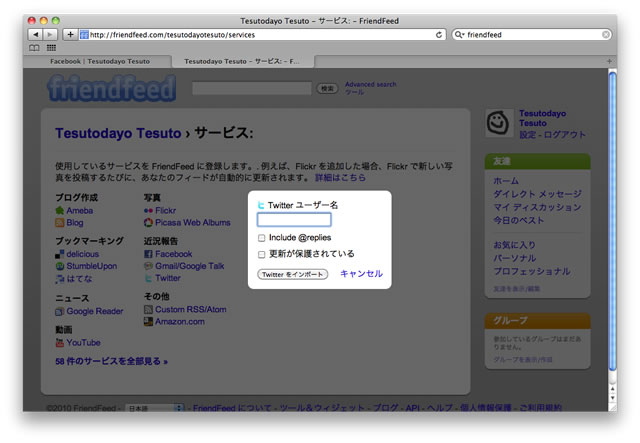Enable the Include @replies checkbox
Image resolution: width=640 pixels, height=443 pixels.
click(262, 238)
